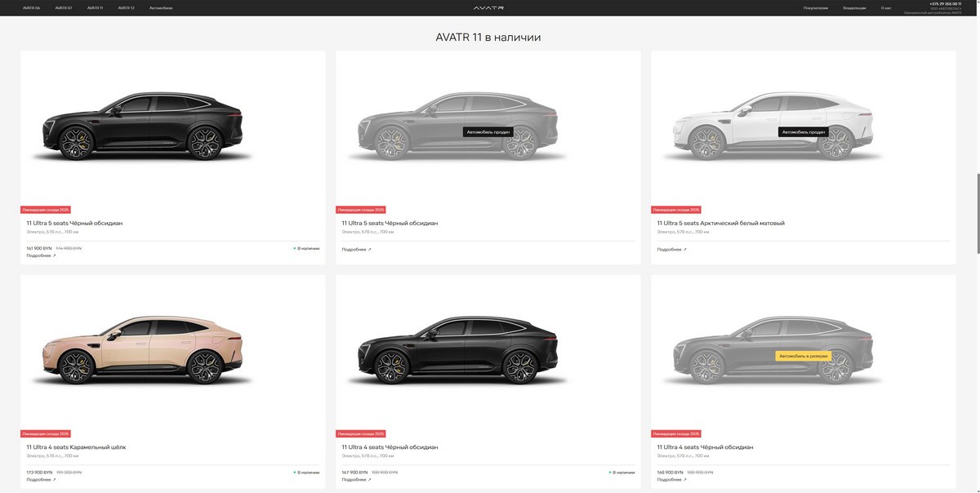
Task: Open the Покупателям menu
Action: pyautogui.click(x=815, y=7)
